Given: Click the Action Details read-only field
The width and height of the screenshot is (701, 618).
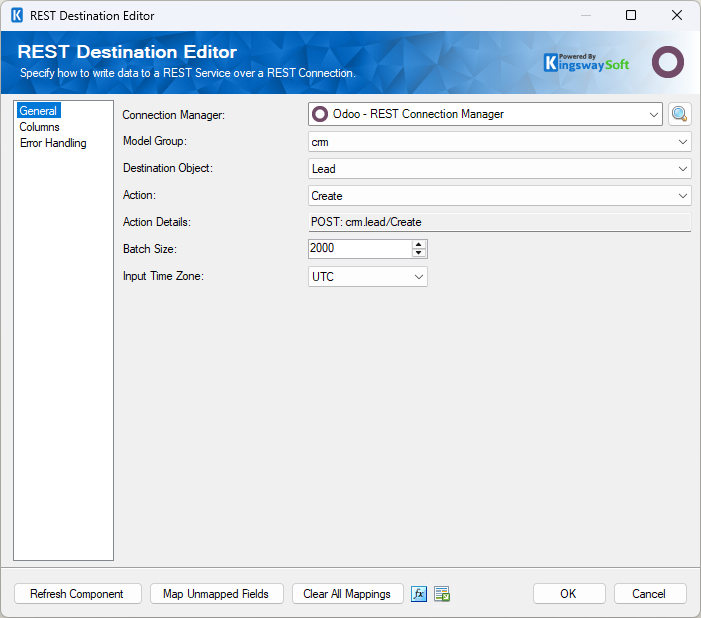Looking at the screenshot, I should [499, 222].
